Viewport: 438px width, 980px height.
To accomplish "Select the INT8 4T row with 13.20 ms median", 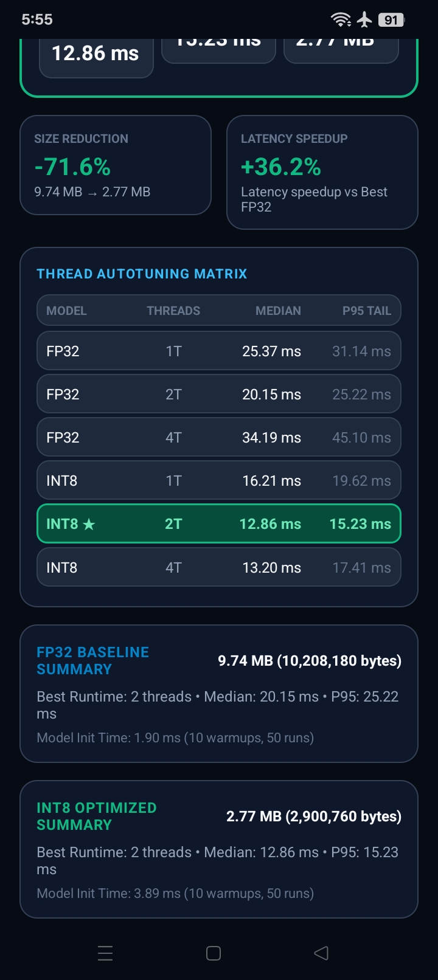I will [219, 567].
